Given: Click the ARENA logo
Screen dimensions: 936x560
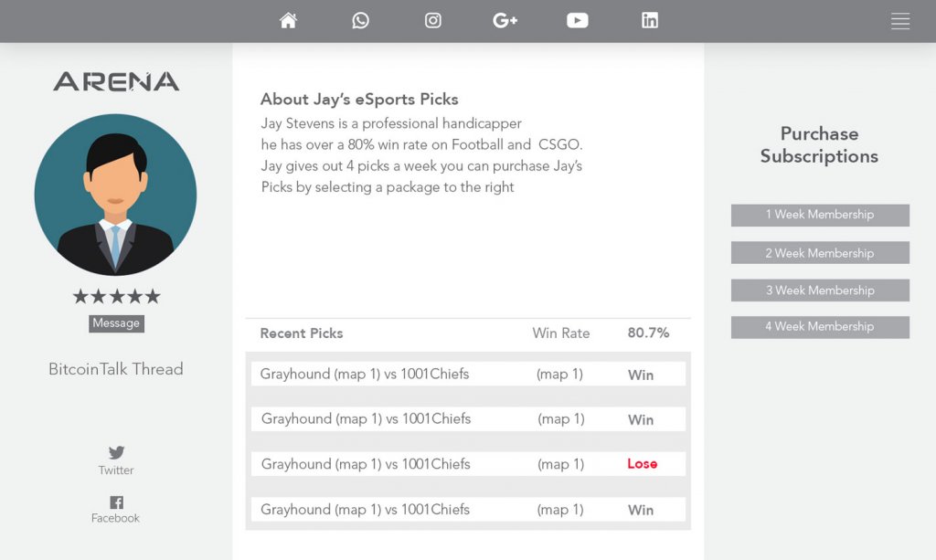Looking at the screenshot, I should point(116,81).
